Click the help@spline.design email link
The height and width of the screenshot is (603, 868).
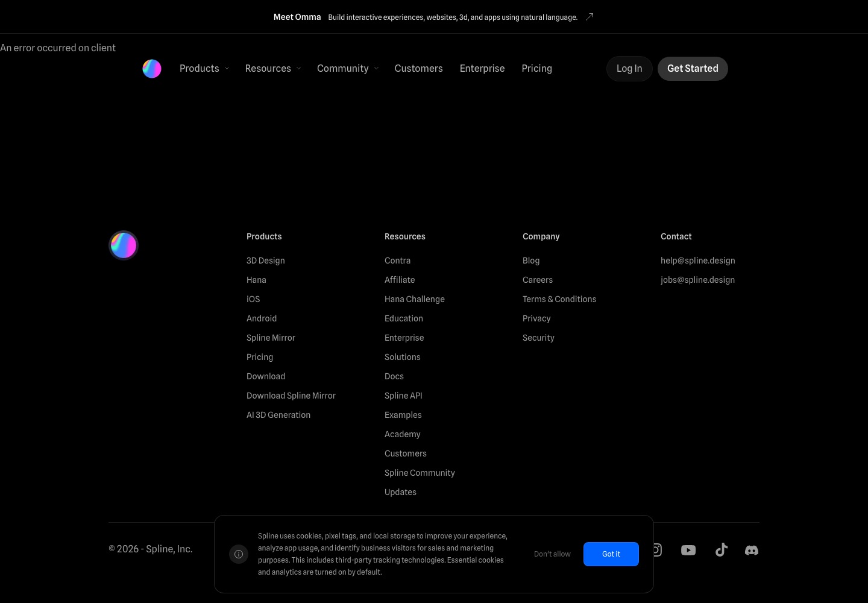698,260
